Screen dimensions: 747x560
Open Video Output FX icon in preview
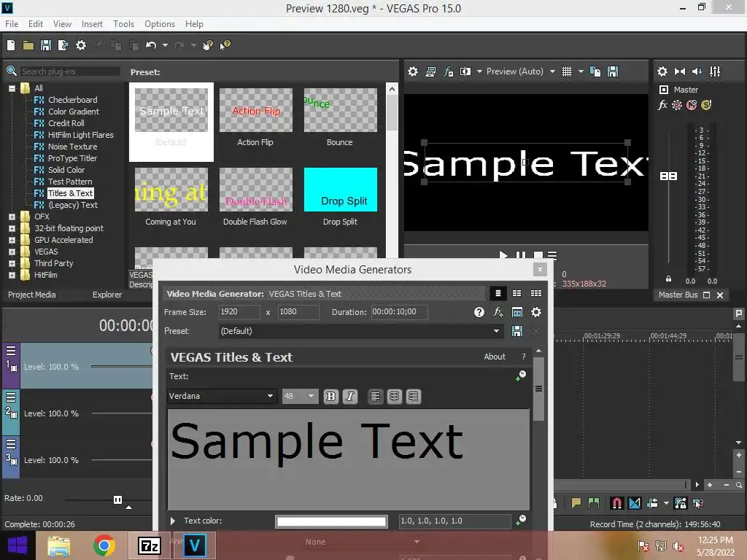point(449,71)
